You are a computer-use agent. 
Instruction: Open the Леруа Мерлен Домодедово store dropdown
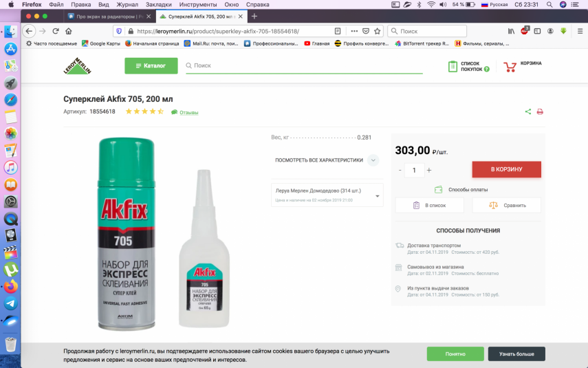coord(327,195)
